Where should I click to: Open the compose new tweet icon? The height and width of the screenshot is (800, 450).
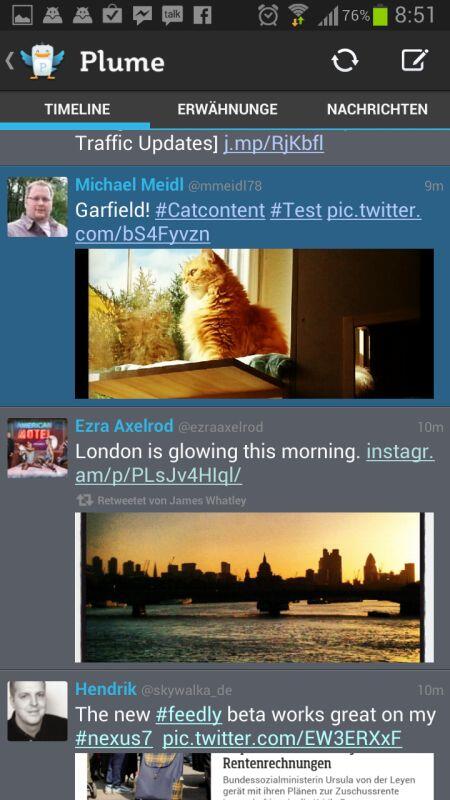point(414,61)
